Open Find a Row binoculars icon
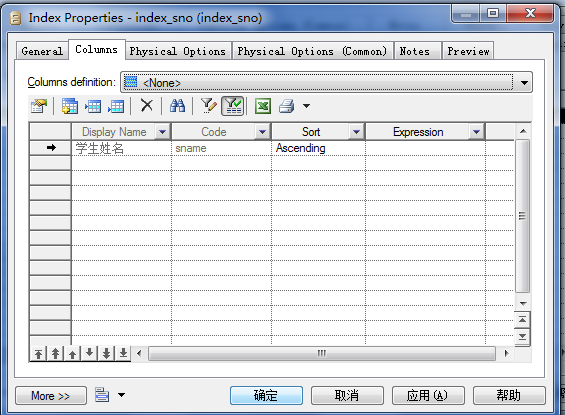 (x=177, y=106)
